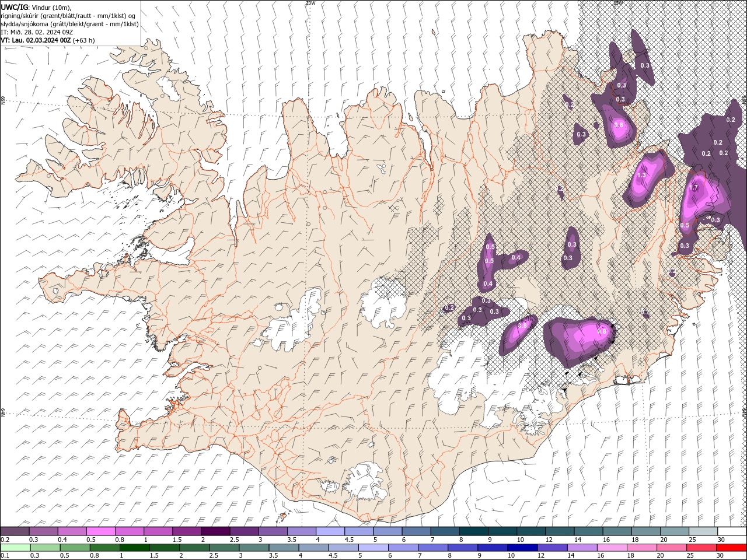Click the bright red swatch ending the lower legend
This screenshot has width=747, height=560.
point(731,548)
